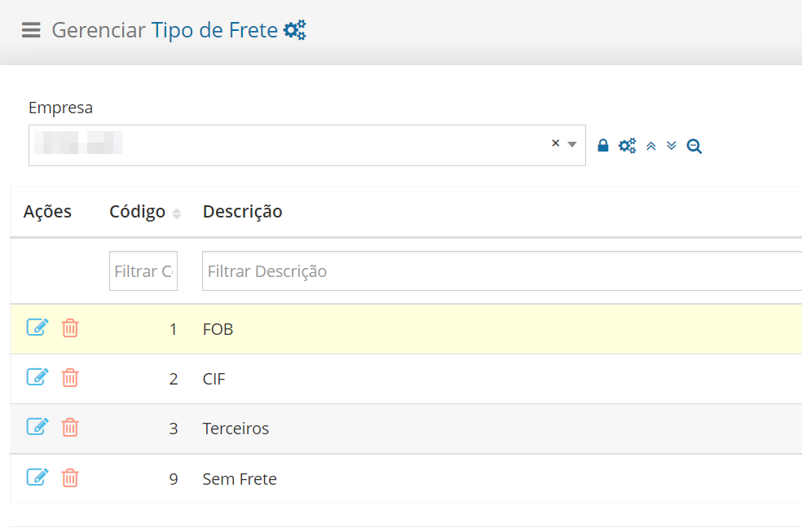Edit the Sem Frete row

click(x=37, y=477)
